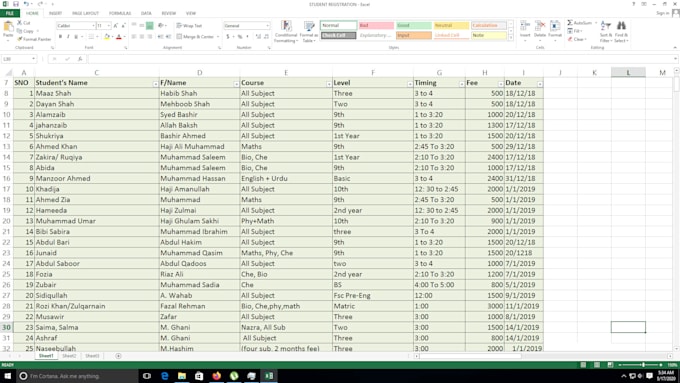Screen dimensions: 680x383
Task: Apply the red font color A
Action: 118,37
